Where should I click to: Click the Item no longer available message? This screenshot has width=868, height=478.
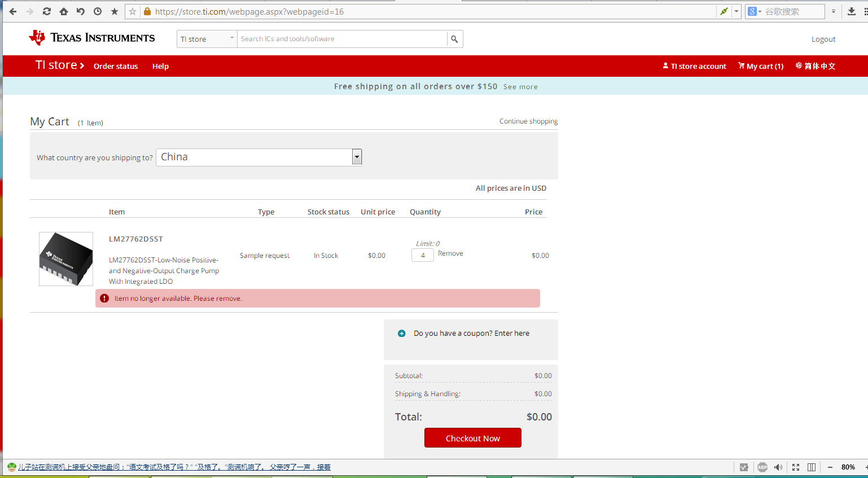pyautogui.click(x=178, y=299)
